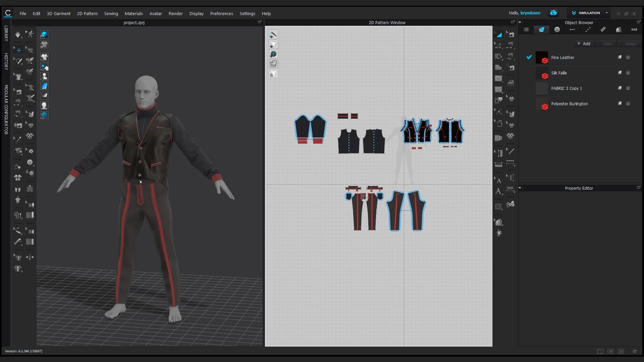Viewport: 644px width, 362px height.
Task: Click the Silk Faille fabric swatch
Action: 542,73
